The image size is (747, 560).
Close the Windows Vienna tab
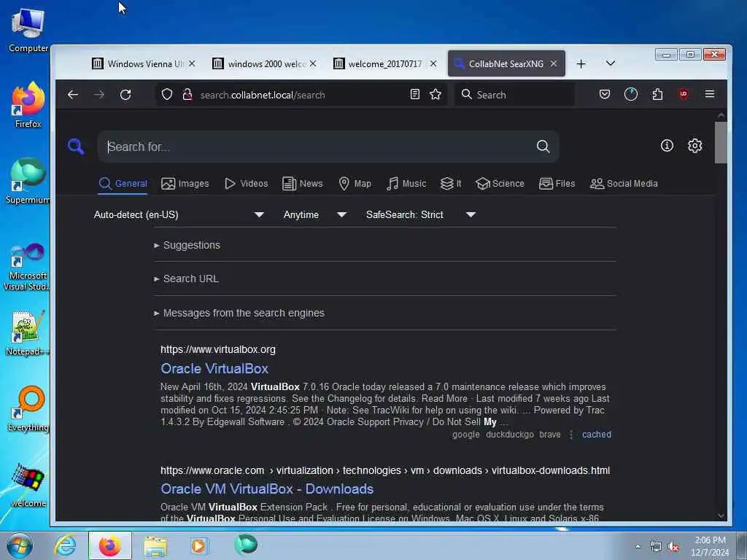tap(192, 63)
